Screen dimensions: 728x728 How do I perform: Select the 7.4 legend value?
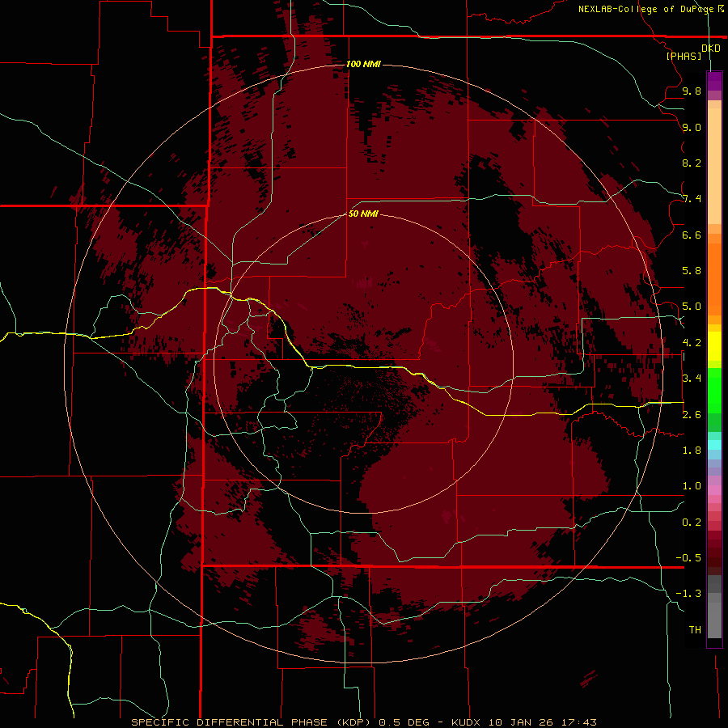tap(692, 199)
